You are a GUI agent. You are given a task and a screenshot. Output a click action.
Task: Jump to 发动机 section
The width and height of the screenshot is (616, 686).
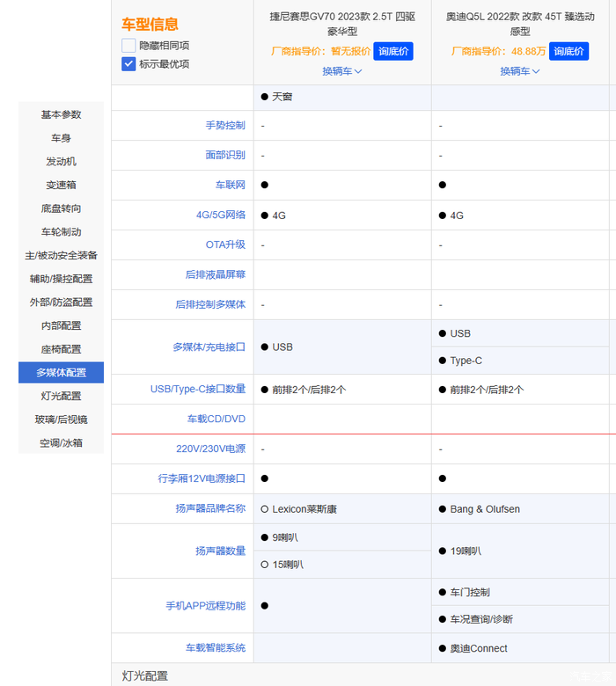pos(61,162)
